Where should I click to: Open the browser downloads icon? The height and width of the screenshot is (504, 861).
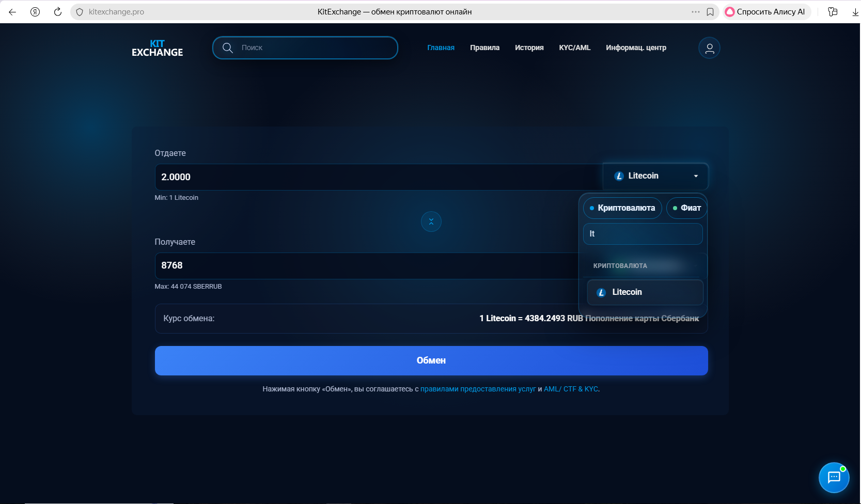[x=855, y=12]
